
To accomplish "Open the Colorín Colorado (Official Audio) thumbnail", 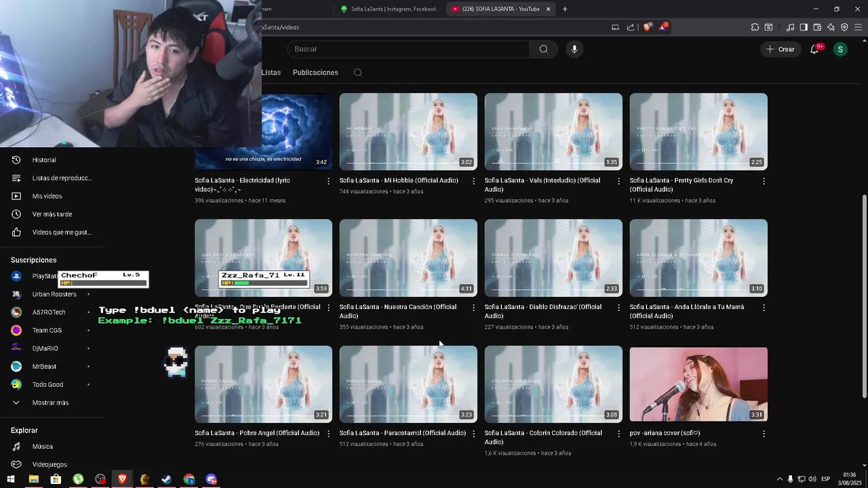I will pos(553,384).
